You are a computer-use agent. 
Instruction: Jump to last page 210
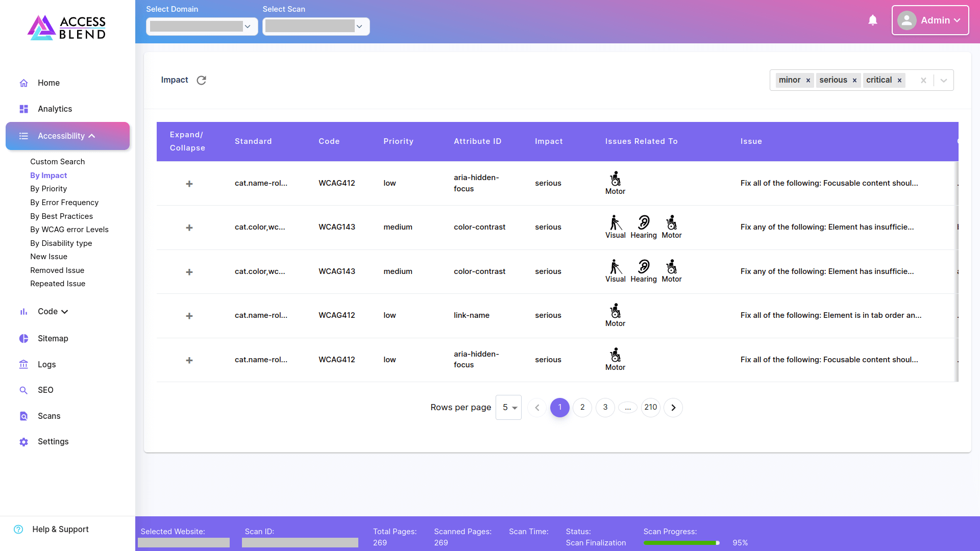(x=651, y=408)
